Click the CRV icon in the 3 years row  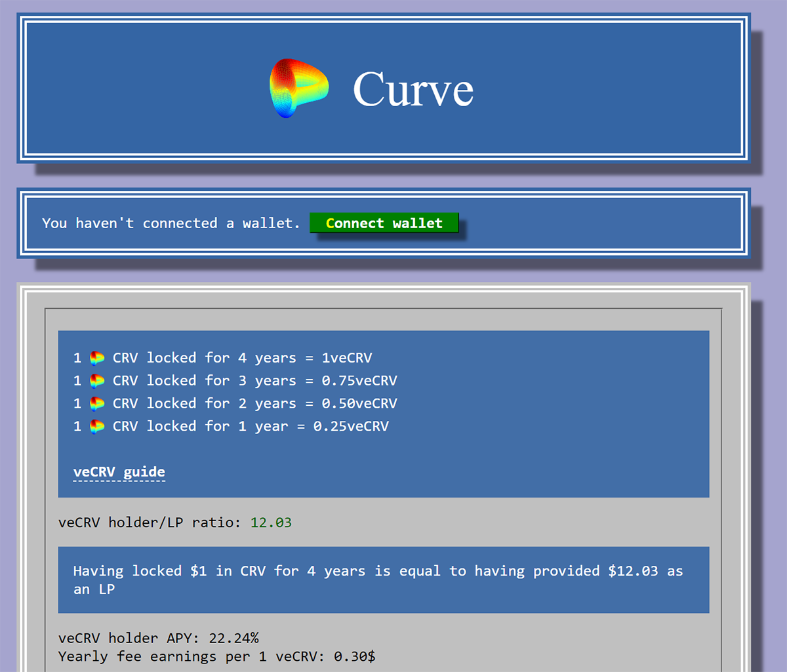pyautogui.click(x=97, y=381)
